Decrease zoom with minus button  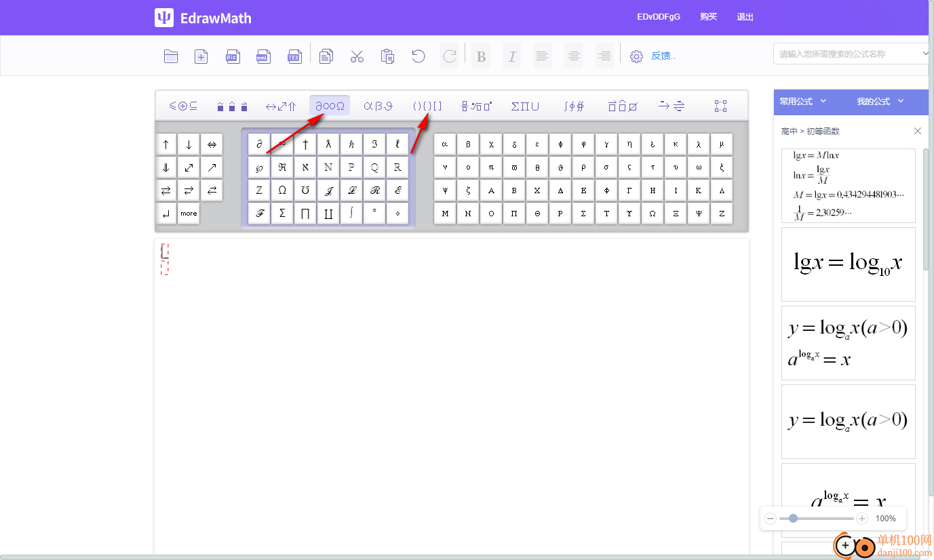click(771, 519)
